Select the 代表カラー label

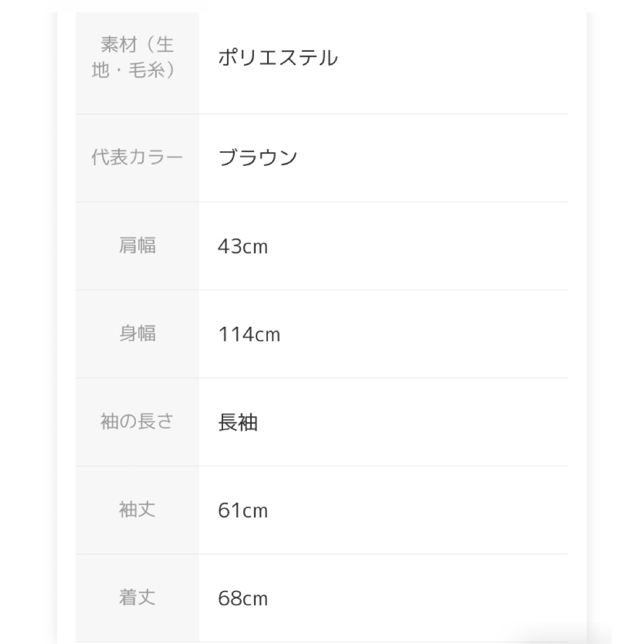137,157
